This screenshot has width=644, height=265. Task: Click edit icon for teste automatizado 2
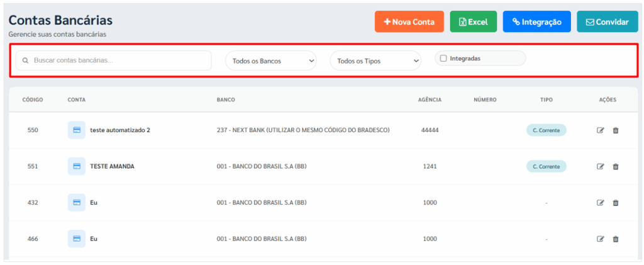600,130
